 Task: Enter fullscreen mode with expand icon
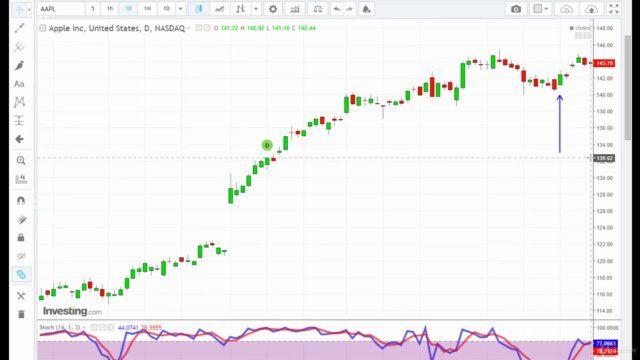click(x=614, y=9)
